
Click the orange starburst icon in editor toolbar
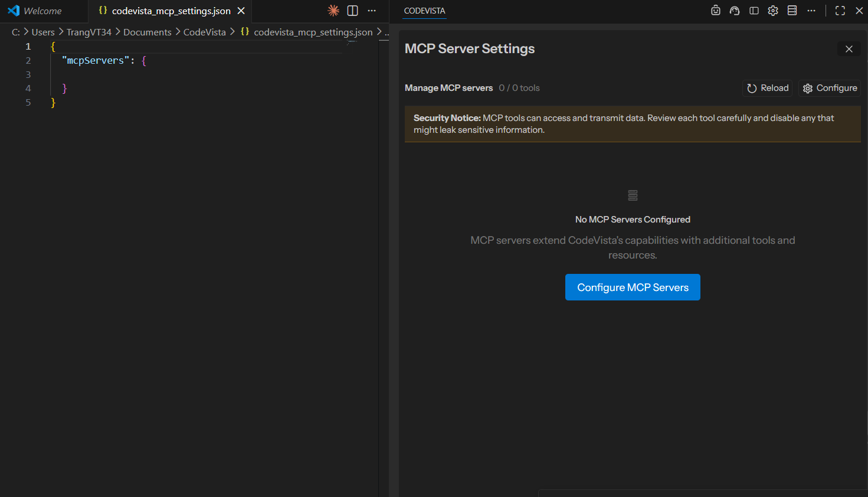[x=333, y=11]
